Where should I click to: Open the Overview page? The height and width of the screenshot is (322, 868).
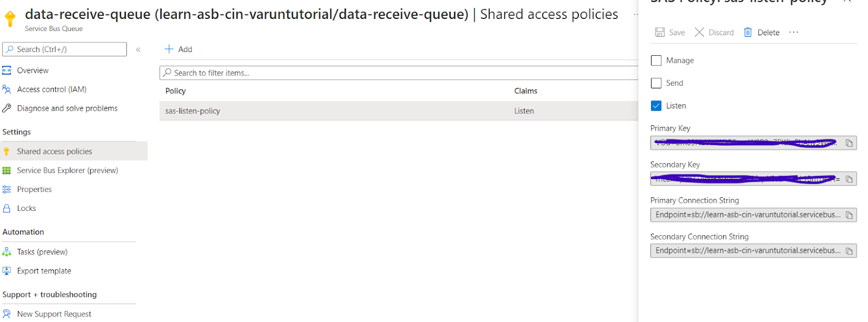(33, 70)
